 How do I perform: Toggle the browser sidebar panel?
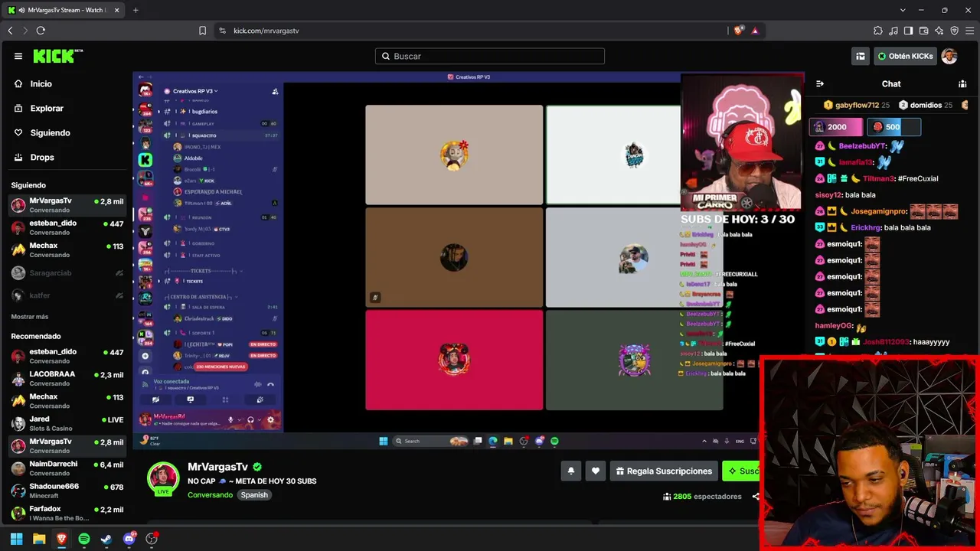click(909, 31)
